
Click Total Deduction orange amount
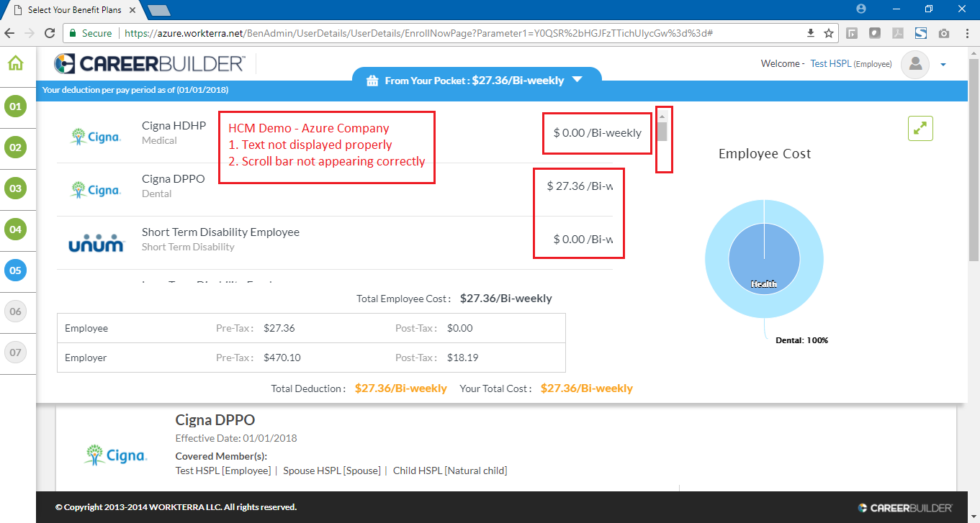pos(401,388)
